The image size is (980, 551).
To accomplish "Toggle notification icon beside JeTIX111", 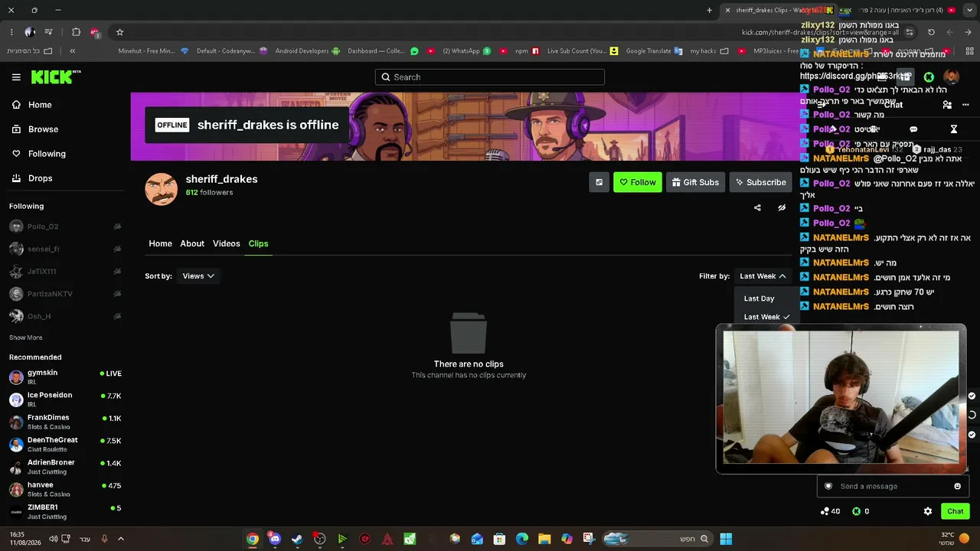I will (x=117, y=272).
